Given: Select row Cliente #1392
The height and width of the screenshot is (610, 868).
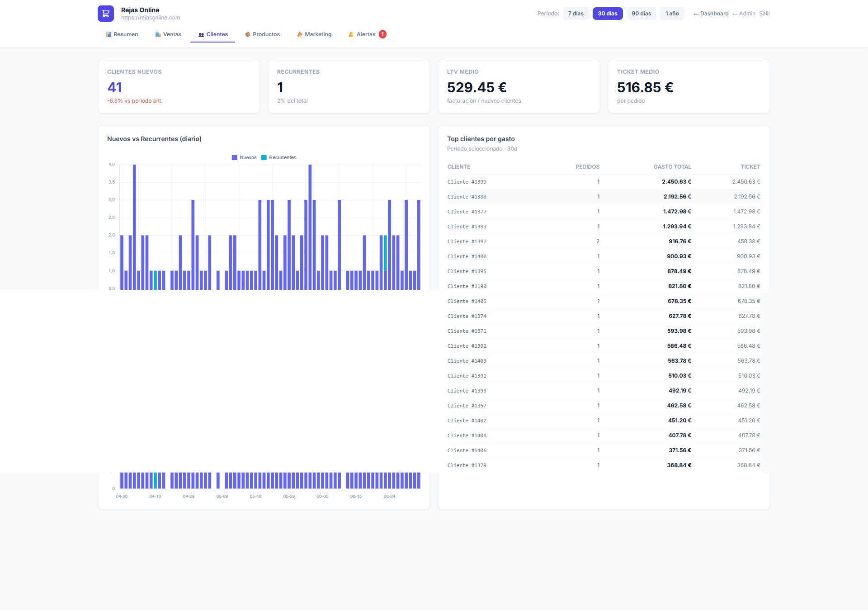Looking at the screenshot, I should pyautogui.click(x=604, y=346).
